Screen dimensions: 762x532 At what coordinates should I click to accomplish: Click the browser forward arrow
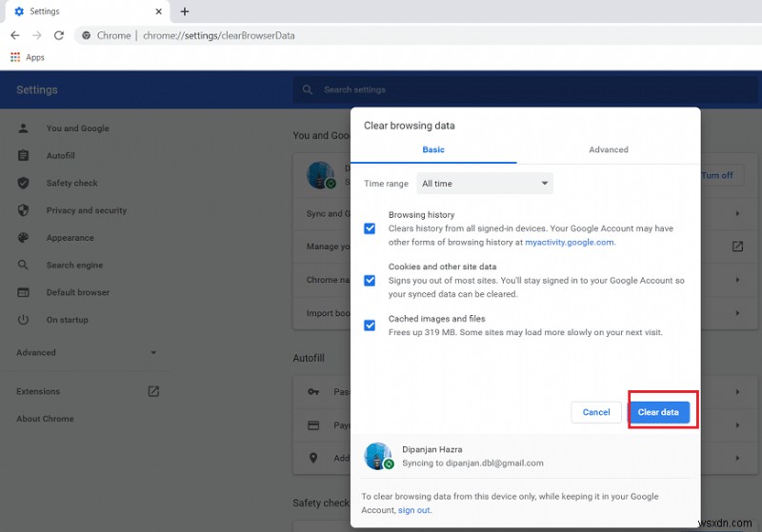37,35
